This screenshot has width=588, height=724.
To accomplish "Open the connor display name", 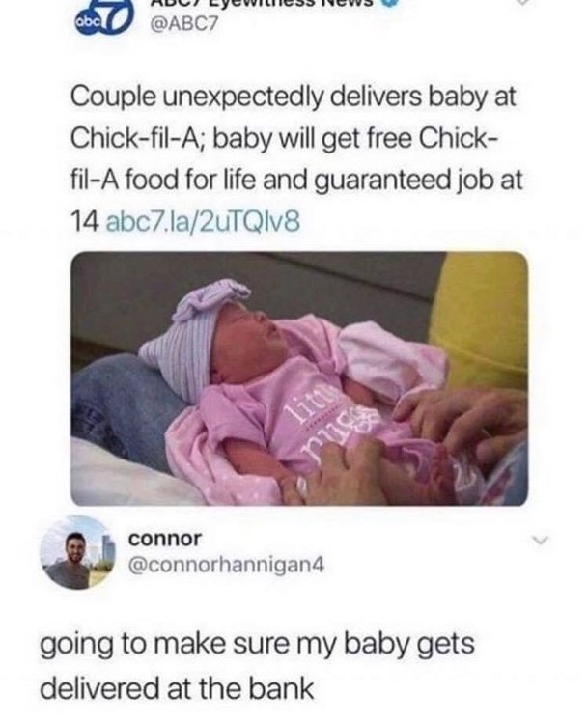I will (x=165, y=539).
